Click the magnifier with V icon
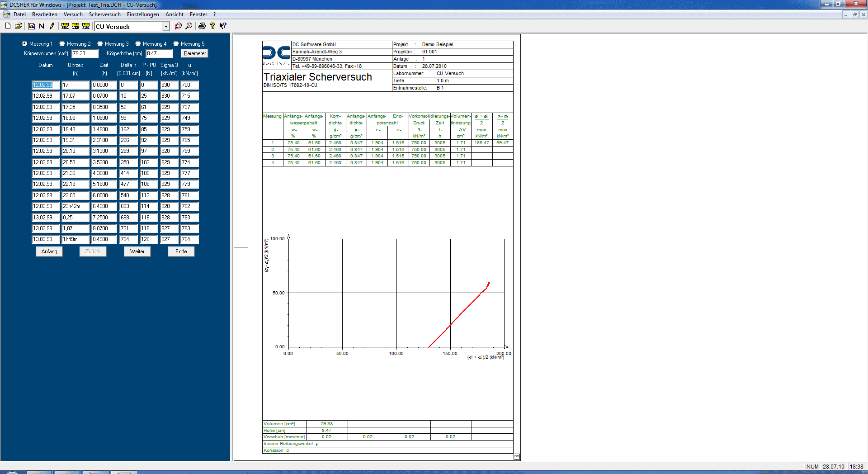The image size is (868, 474). click(x=189, y=26)
